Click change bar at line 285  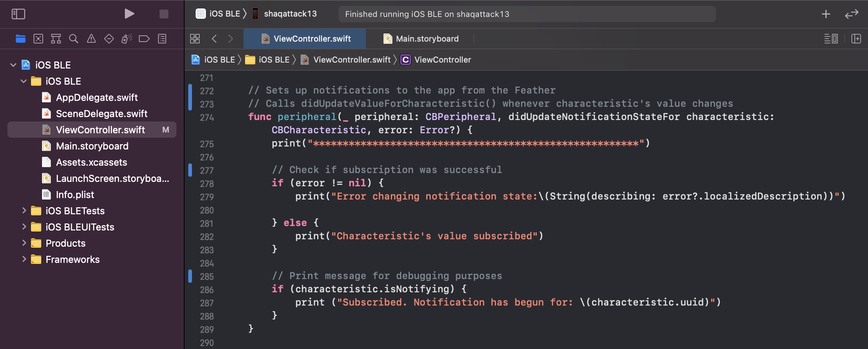coord(190,276)
